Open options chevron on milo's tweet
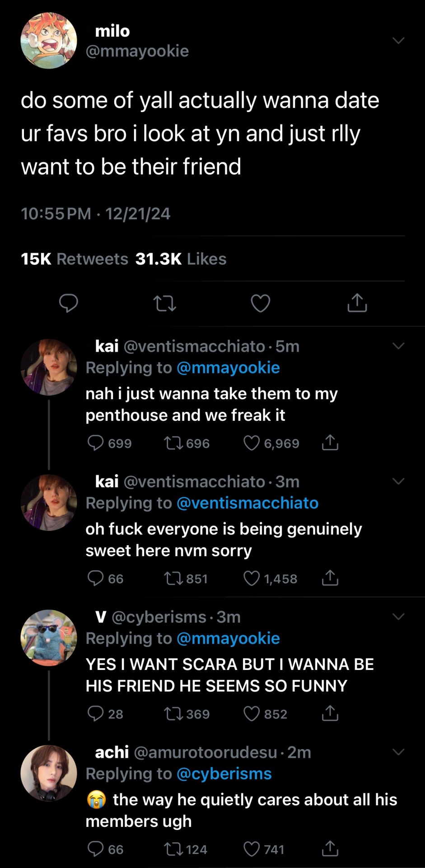 (x=398, y=41)
